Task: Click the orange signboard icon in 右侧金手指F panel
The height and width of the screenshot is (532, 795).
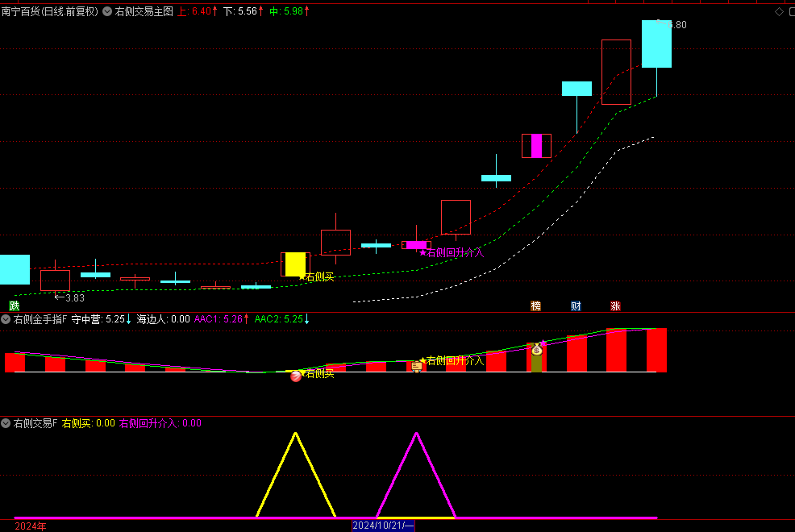Action: (x=416, y=366)
